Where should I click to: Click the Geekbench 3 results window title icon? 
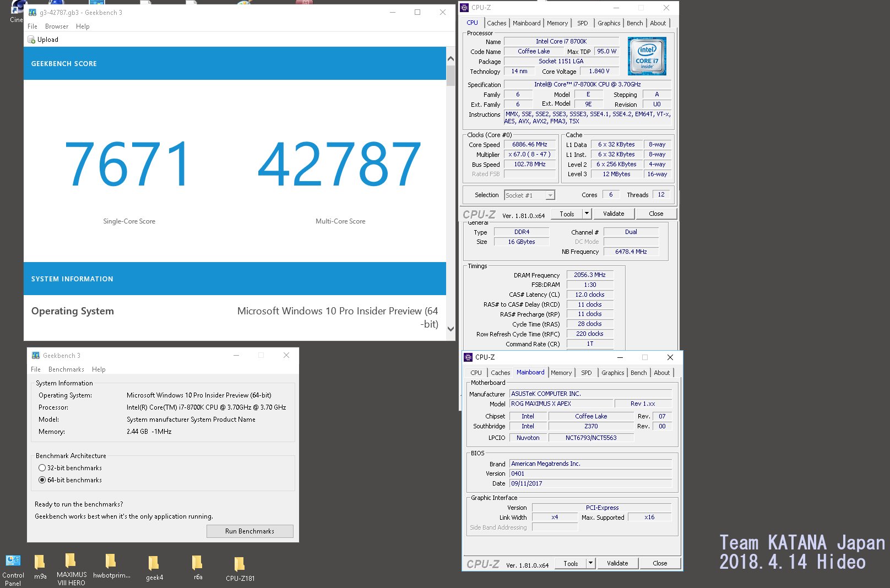(x=32, y=12)
